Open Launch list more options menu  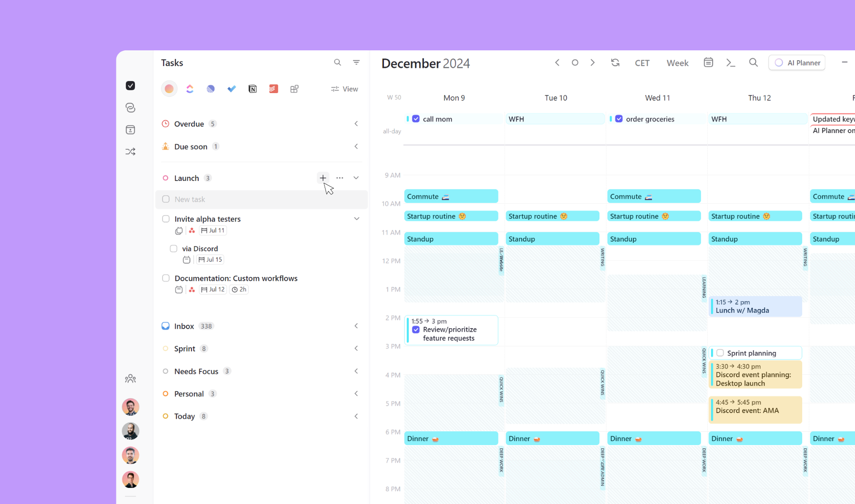pos(340,178)
